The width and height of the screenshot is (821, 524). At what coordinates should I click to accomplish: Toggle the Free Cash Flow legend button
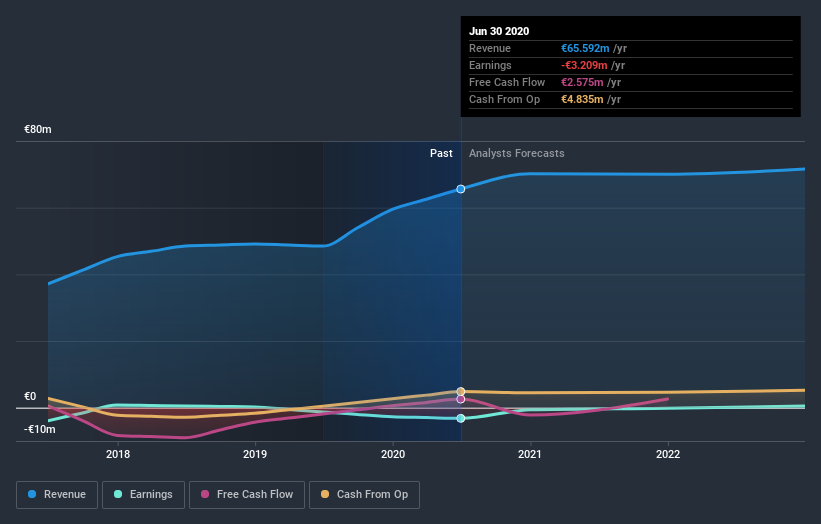coord(247,495)
